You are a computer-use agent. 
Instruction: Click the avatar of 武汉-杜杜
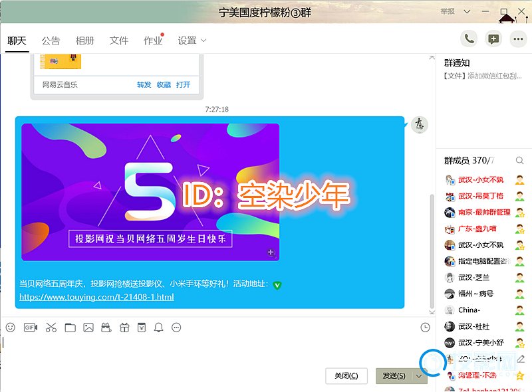pyautogui.click(x=450, y=326)
